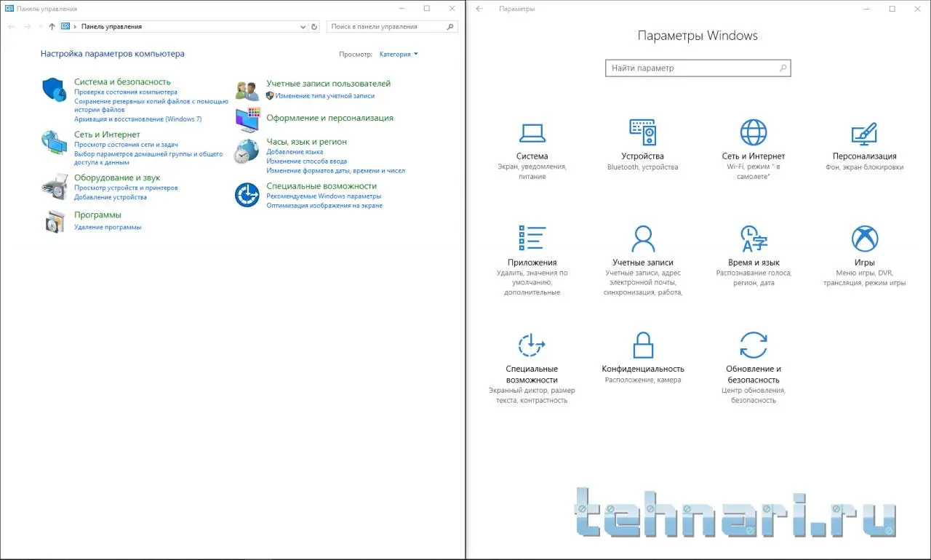This screenshot has width=931, height=560.
Task: Open the Программы category link
Action: pos(97,215)
